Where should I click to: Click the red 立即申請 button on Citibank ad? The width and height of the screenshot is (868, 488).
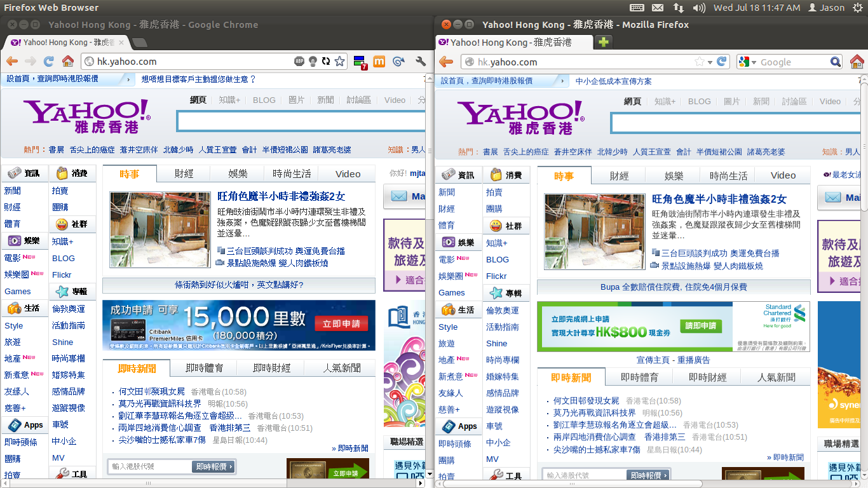click(341, 324)
